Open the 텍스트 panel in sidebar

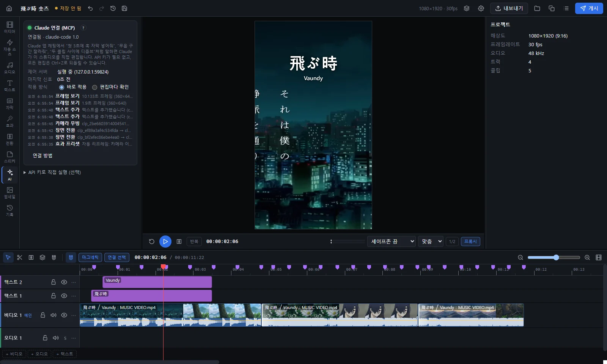click(10, 86)
